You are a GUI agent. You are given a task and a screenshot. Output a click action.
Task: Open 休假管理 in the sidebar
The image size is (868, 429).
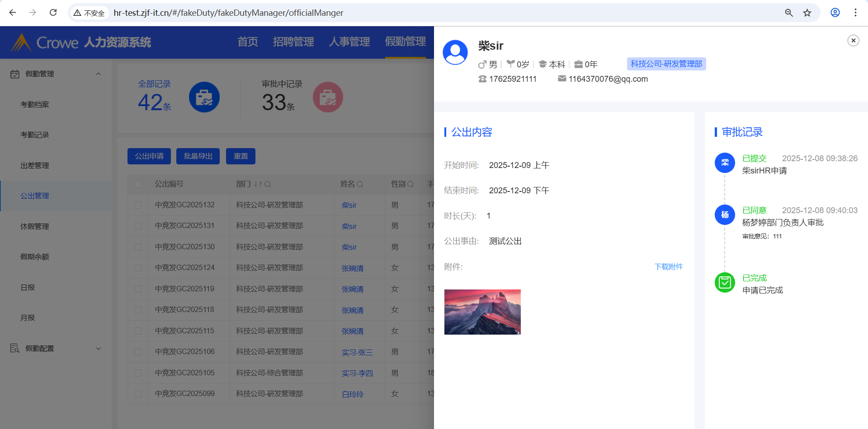click(x=35, y=227)
